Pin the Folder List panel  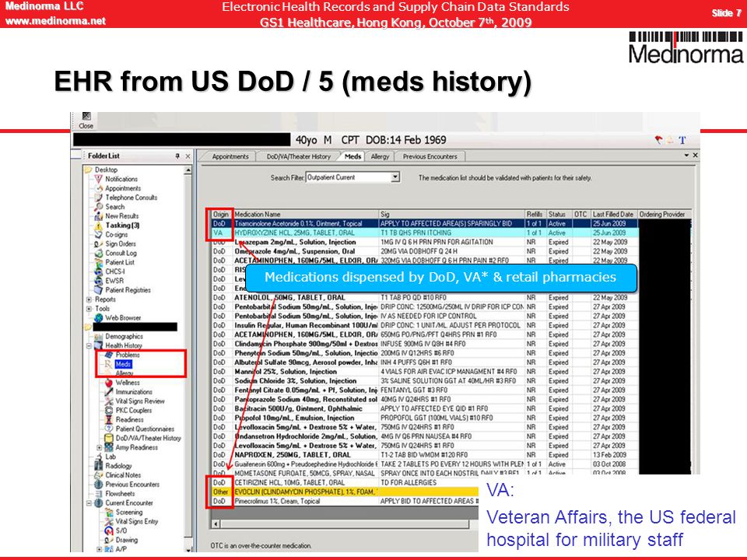coord(177,156)
